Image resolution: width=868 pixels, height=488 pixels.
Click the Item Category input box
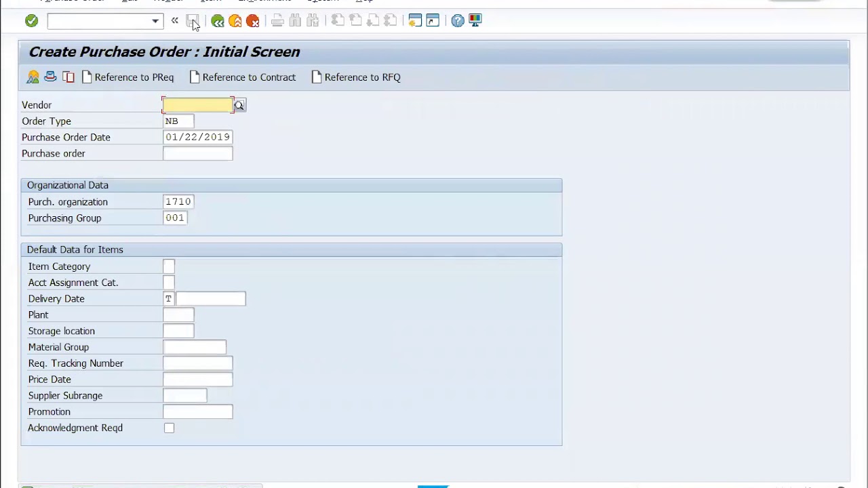coord(169,266)
